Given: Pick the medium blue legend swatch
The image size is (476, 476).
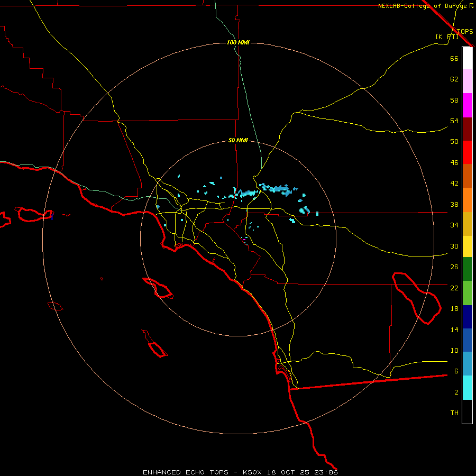Looking at the screenshot, I should coord(467,340).
